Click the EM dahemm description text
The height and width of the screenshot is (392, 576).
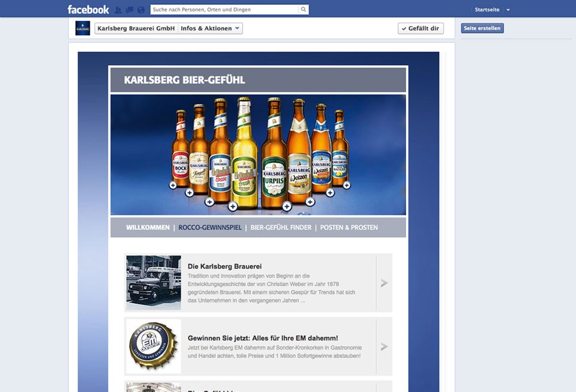(275, 351)
